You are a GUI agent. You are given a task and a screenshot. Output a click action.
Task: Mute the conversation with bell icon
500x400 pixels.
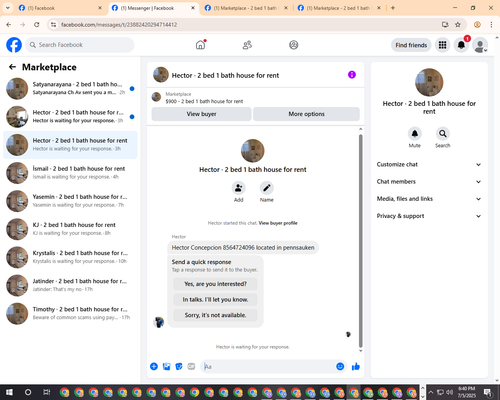coord(415,134)
